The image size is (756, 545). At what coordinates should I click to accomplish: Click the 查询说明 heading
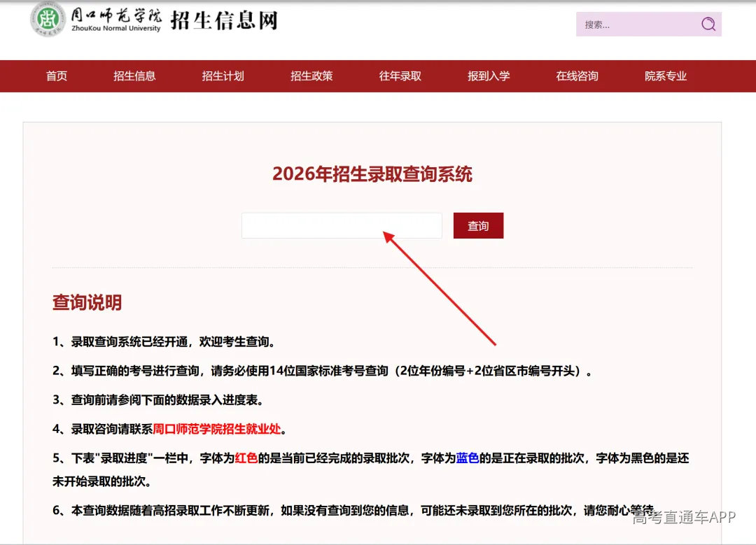click(x=87, y=303)
